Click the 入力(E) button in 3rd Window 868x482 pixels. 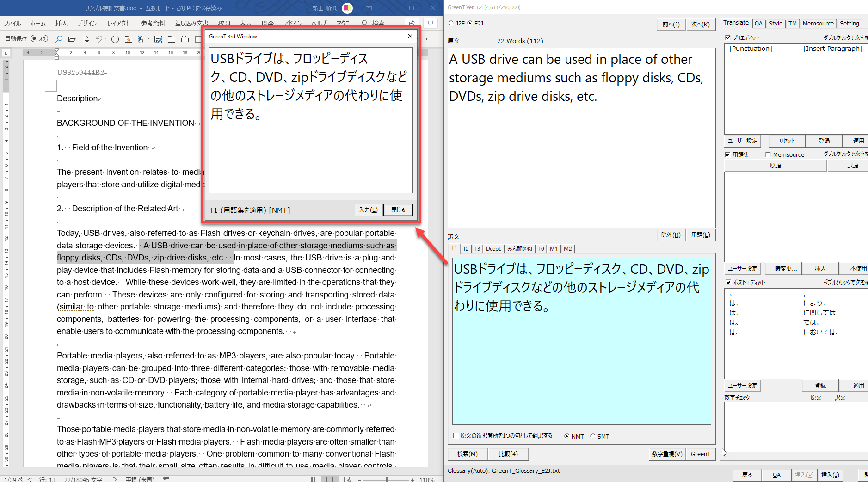point(368,210)
